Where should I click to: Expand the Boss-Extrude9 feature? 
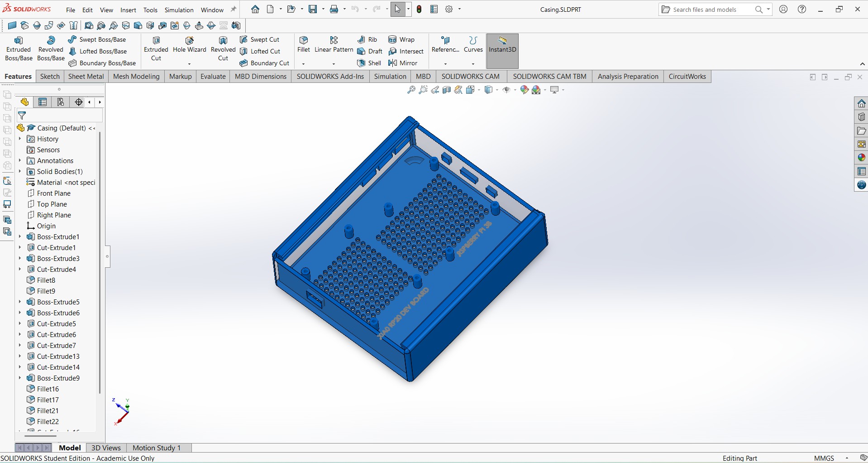coord(20,378)
